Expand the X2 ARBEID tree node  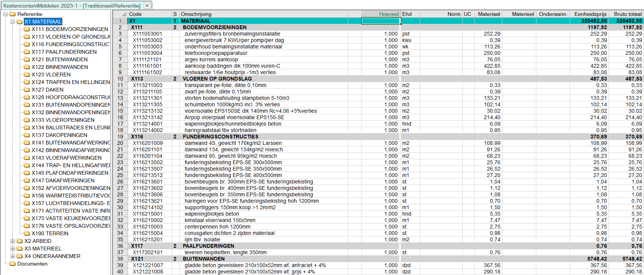coord(12,241)
